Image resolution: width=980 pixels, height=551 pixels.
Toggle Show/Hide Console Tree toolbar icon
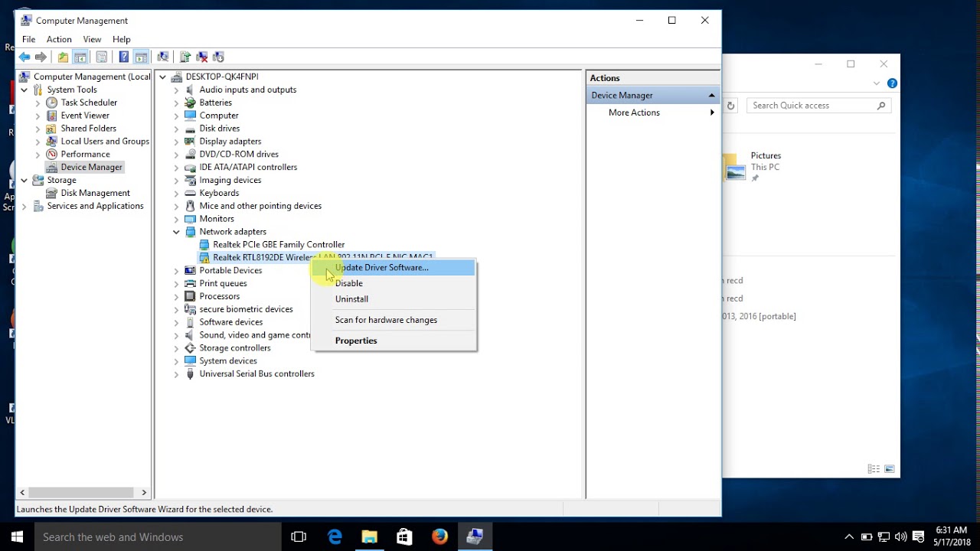point(80,57)
